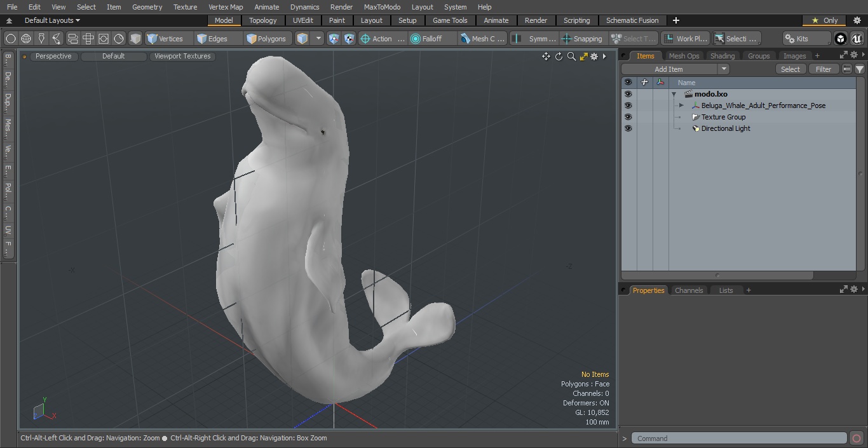Click the first hexagon center icon
The image size is (868, 448).
pos(334,39)
